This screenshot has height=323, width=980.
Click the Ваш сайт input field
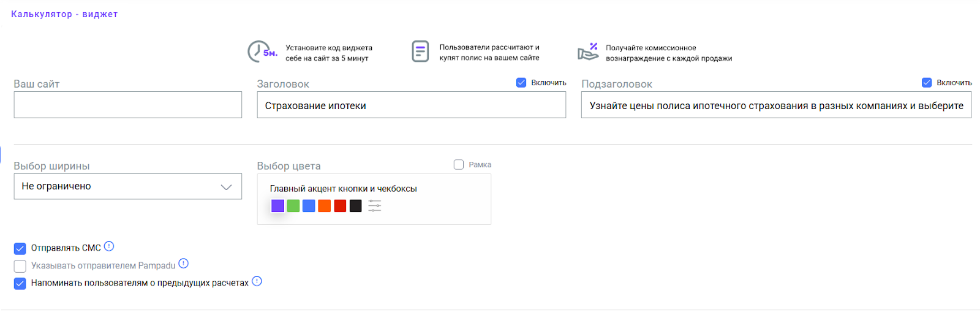[x=128, y=105]
